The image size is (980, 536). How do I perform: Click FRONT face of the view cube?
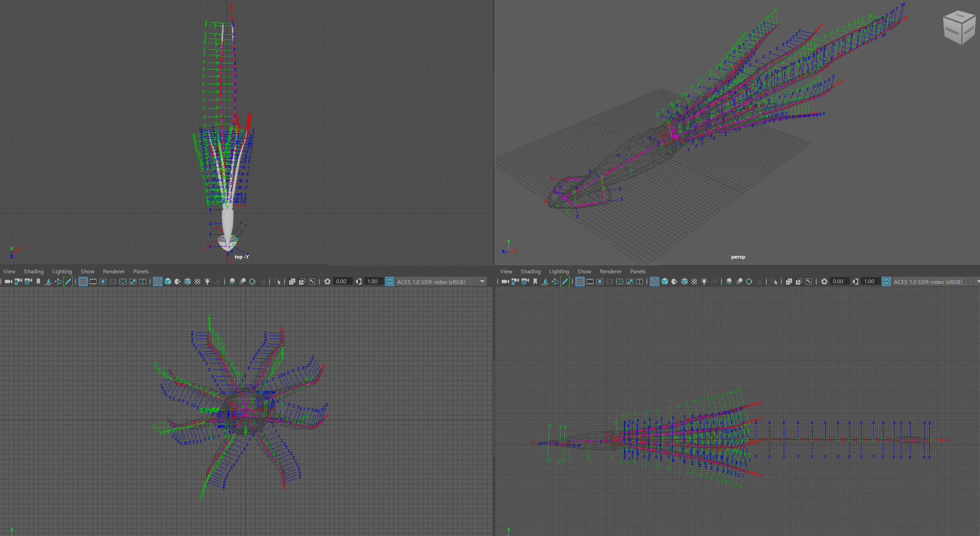[x=952, y=31]
